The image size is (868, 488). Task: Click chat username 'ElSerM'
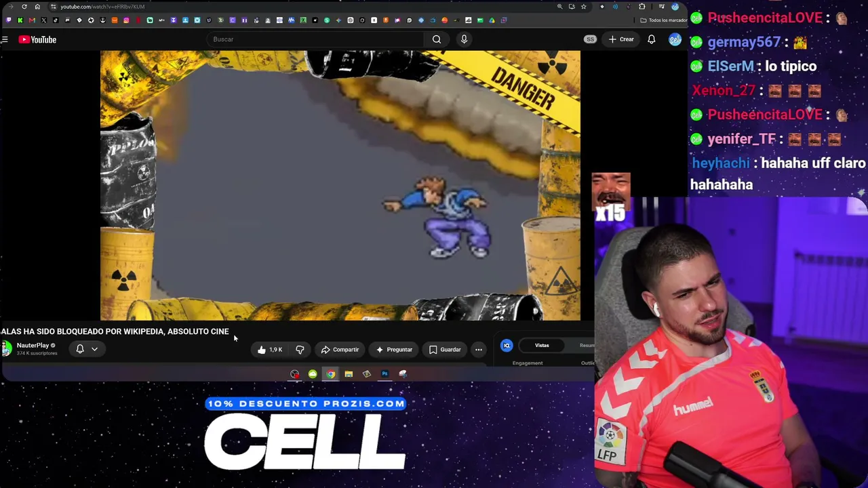click(x=731, y=66)
